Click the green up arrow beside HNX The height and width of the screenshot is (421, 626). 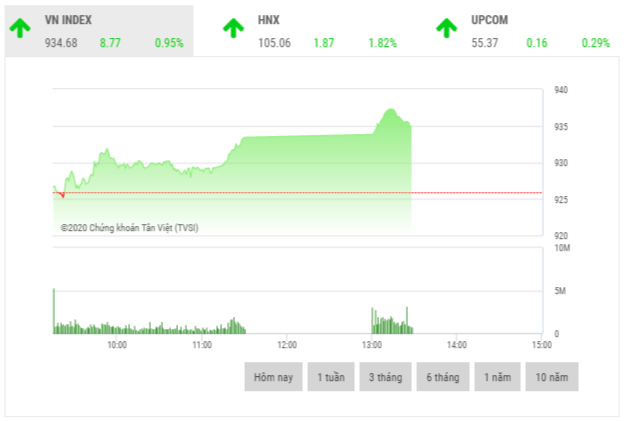coord(232,28)
